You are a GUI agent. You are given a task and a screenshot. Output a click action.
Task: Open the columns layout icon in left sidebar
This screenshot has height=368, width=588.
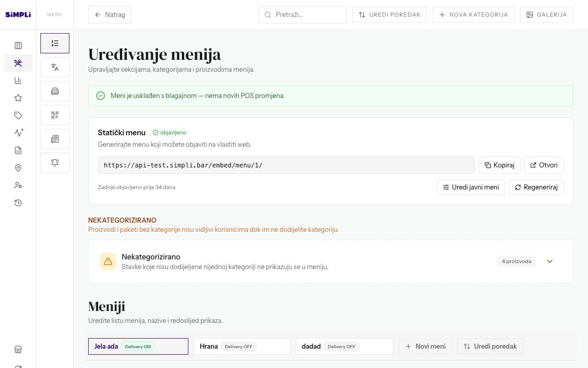[18, 46]
